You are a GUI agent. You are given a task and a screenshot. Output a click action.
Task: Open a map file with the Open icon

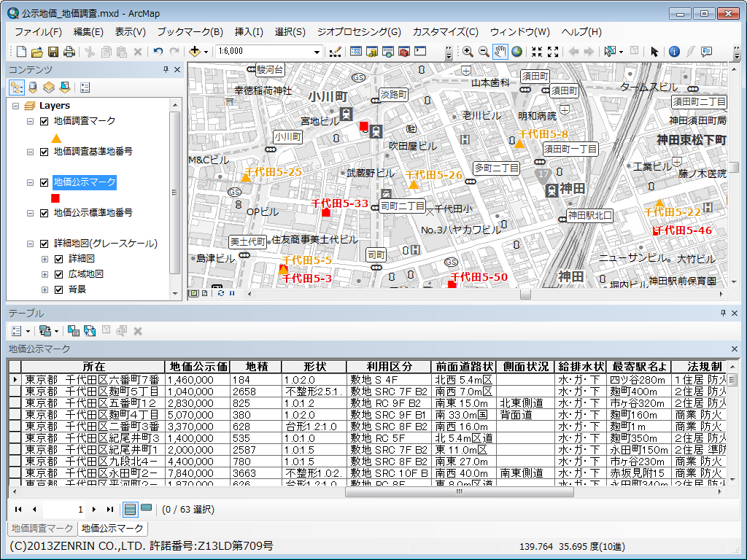(x=37, y=52)
